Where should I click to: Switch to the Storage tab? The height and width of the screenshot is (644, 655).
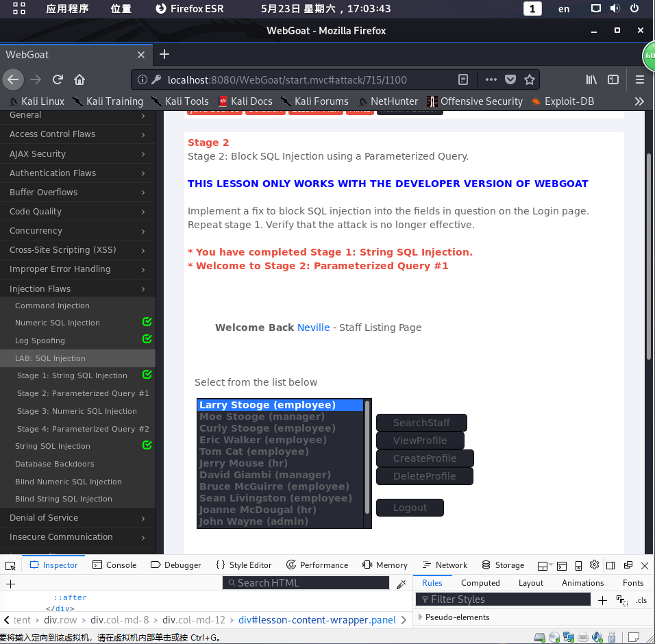(503, 565)
